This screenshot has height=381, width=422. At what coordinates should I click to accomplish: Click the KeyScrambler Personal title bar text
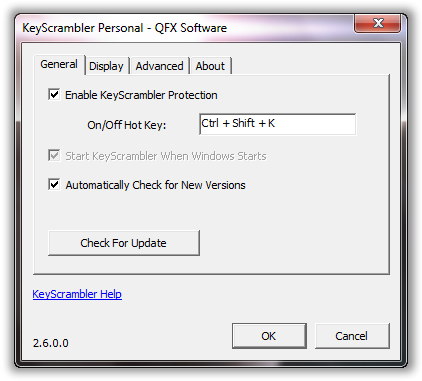tap(124, 28)
